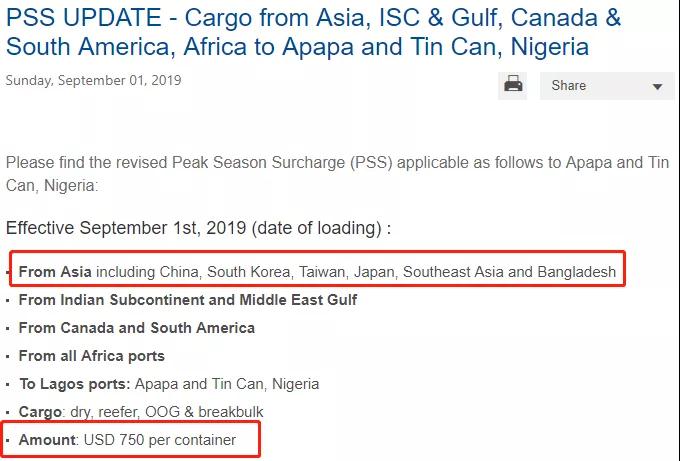Click 'From Canada and South America' line
Image resolution: width=680 pixels, height=461 pixels.
(137, 328)
